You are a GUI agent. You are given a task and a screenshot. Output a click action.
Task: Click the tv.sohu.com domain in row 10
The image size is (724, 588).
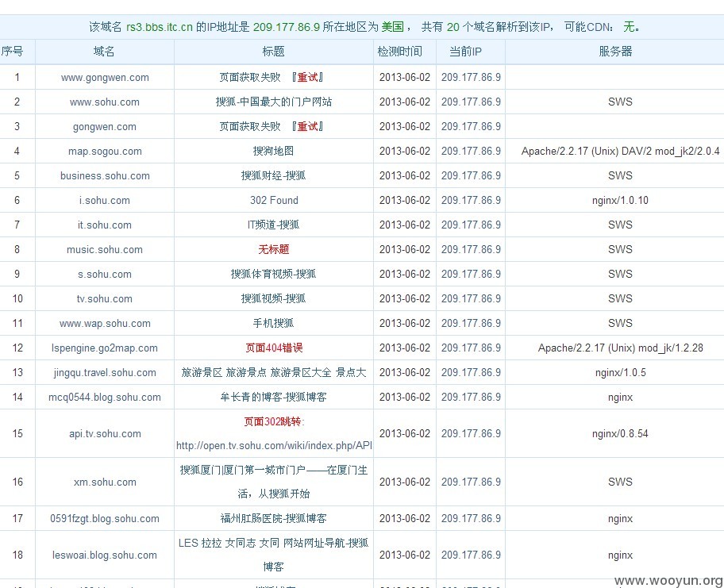[105, 298]
